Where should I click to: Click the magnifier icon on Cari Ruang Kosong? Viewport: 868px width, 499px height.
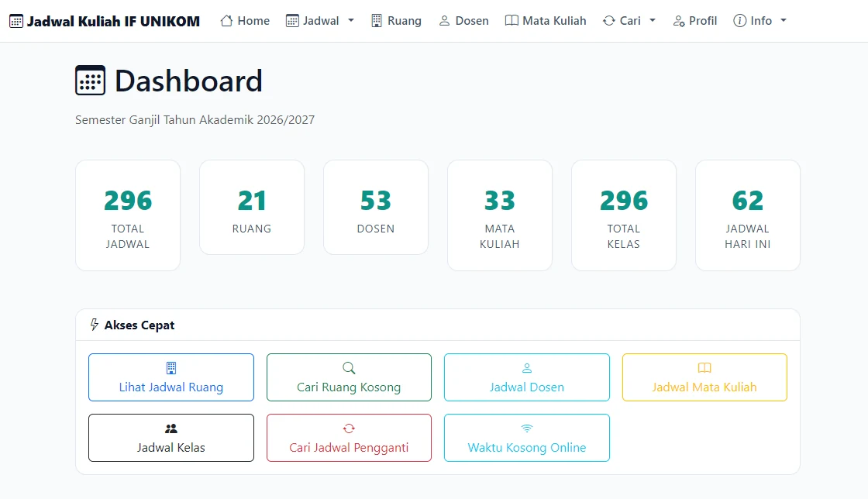coord(349,368)
